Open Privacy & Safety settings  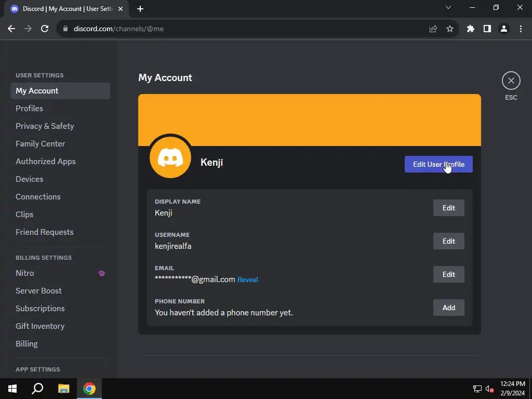click(x=60, y=126)
